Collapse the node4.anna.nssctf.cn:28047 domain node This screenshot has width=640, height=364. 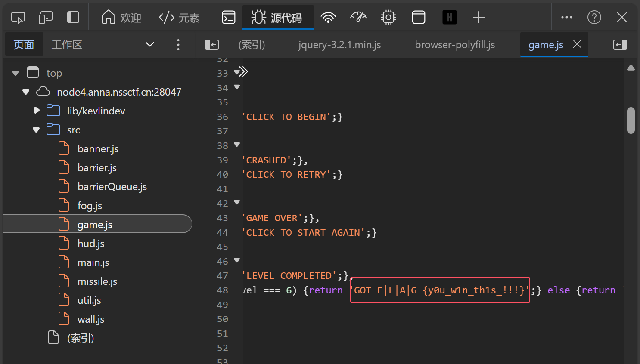(x=26, y=92)
